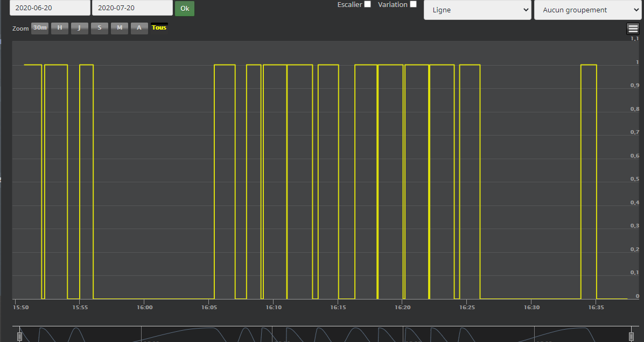Set zoom range to J (day)
Viewport: 644px width, 342px height.
click(x=79, y=28)
